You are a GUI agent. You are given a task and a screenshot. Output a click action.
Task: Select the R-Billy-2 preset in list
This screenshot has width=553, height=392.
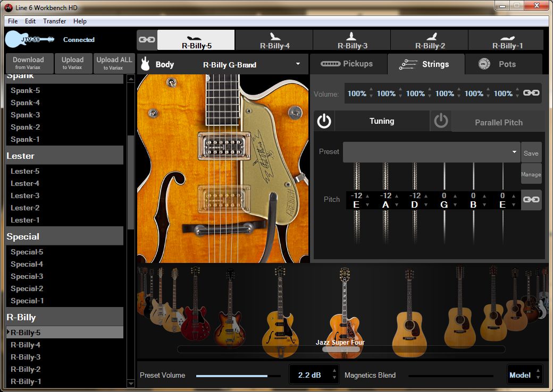coord(65,369)
